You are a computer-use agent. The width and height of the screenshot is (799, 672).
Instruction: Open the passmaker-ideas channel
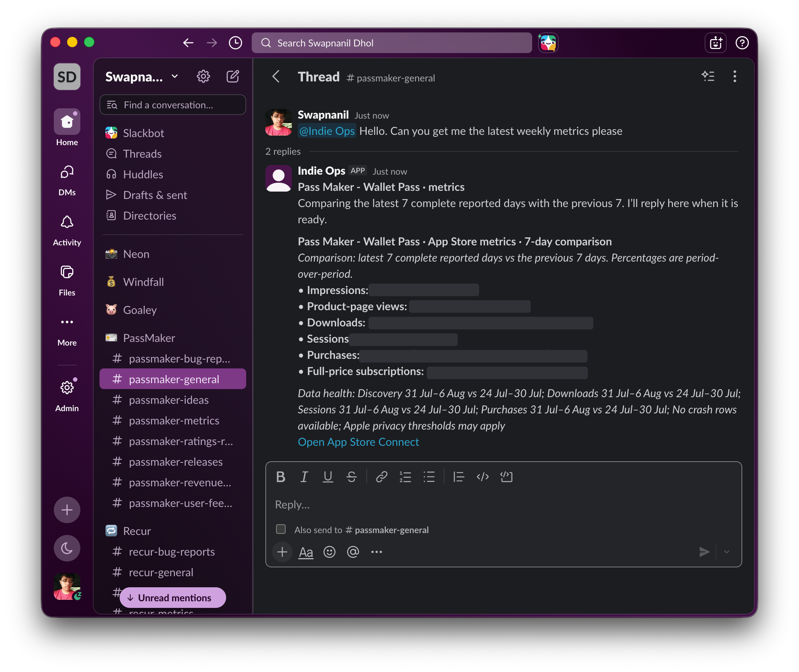(172, 400)
